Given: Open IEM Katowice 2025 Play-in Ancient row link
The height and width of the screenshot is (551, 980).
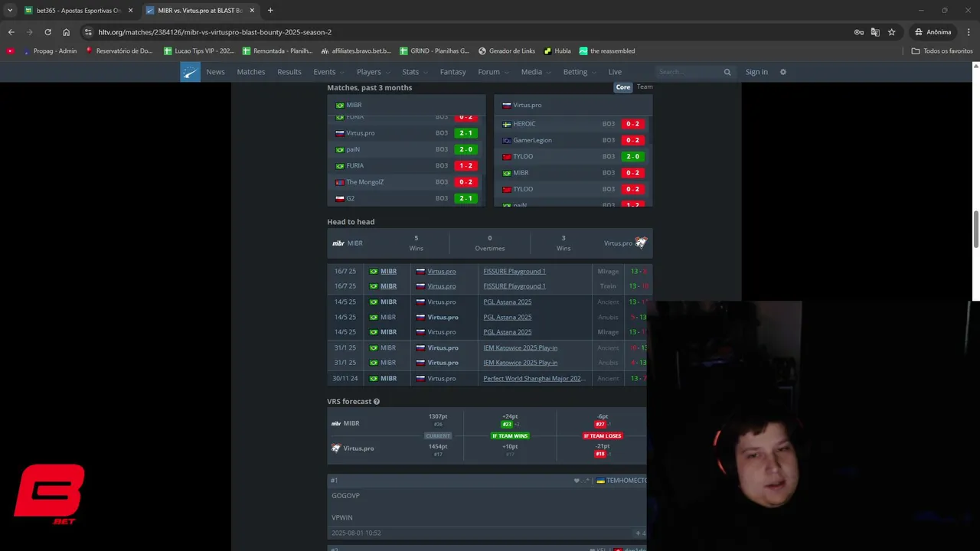Looking at the screenshot, I should [x=520, y=347].
